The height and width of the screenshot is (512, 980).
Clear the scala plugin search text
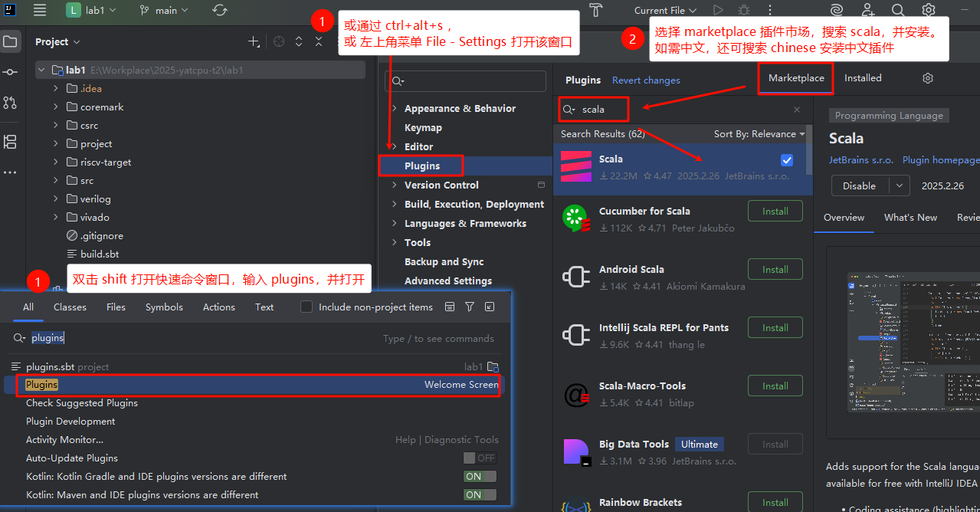pyautogui.click(x=797, y=110)
